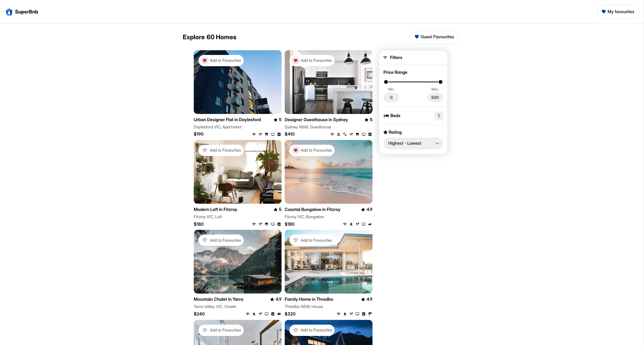Open the Coastal Bungalow in Fitzroy listing title
This screenshot has width=644, height=345.
312,210
